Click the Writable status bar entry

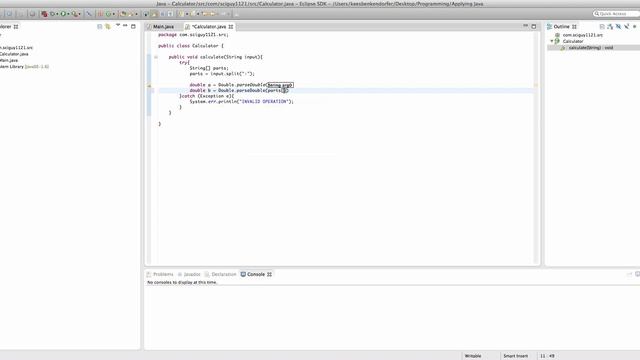tap(473, 356)
